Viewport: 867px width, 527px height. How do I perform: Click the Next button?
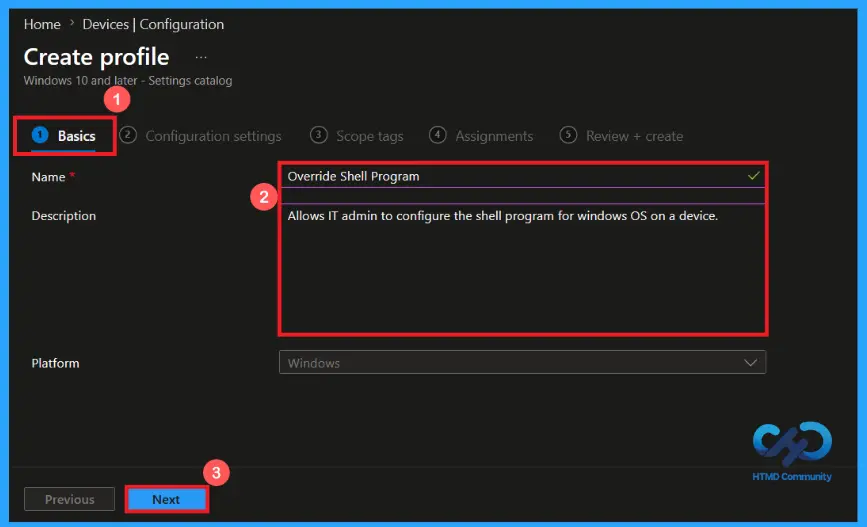[x=166, y=499]
